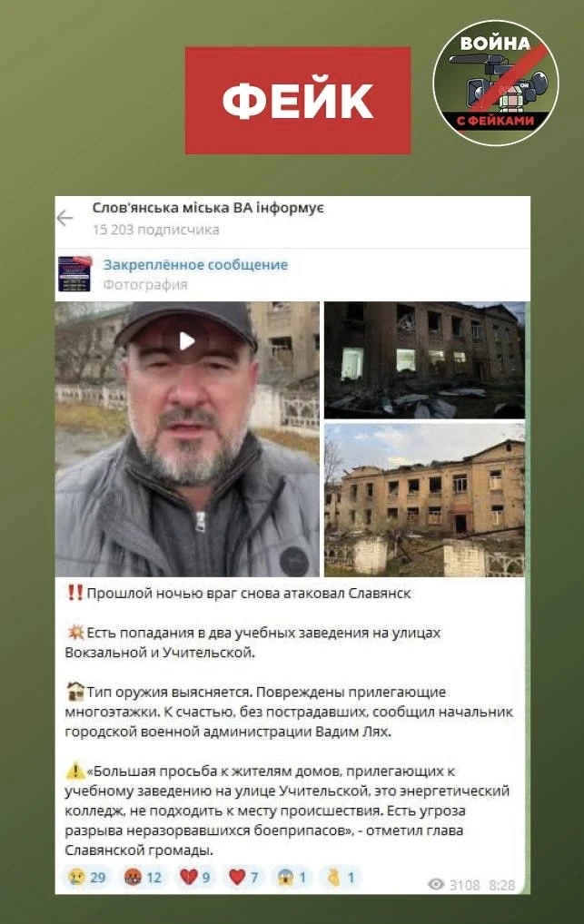584x924 pixels.
Task: Go back using the left arrow
Action: pyautogui.click(x=64, y=218)
